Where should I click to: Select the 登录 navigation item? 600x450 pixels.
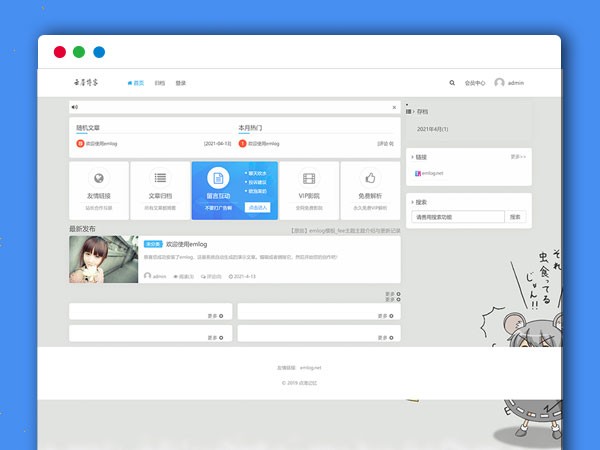tap(181, 83)
